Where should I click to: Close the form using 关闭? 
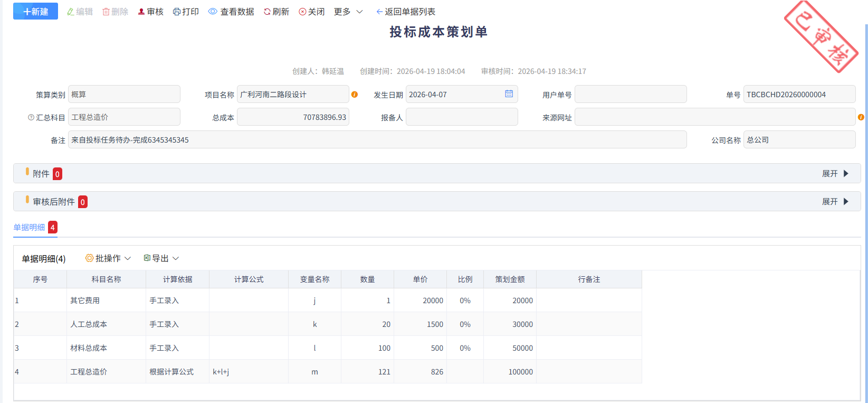tap(312, 12)
